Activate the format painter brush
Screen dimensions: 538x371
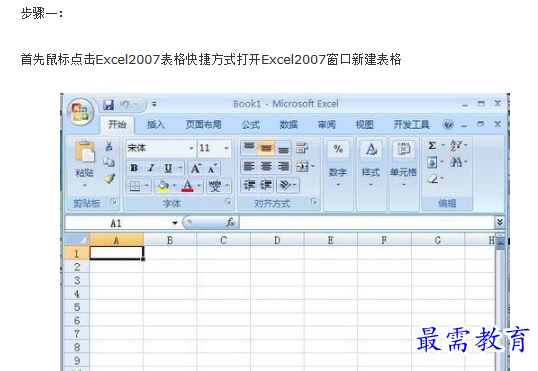109,178
